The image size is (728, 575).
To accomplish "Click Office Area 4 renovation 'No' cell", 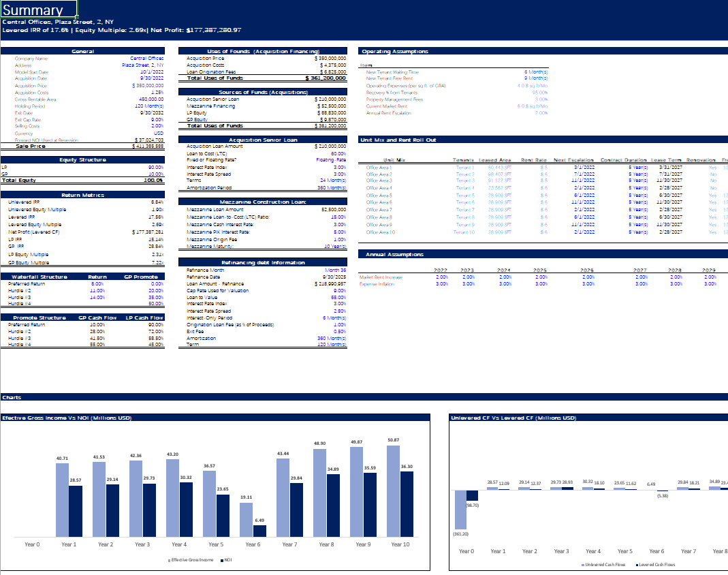I will click(x=712, y=187).
